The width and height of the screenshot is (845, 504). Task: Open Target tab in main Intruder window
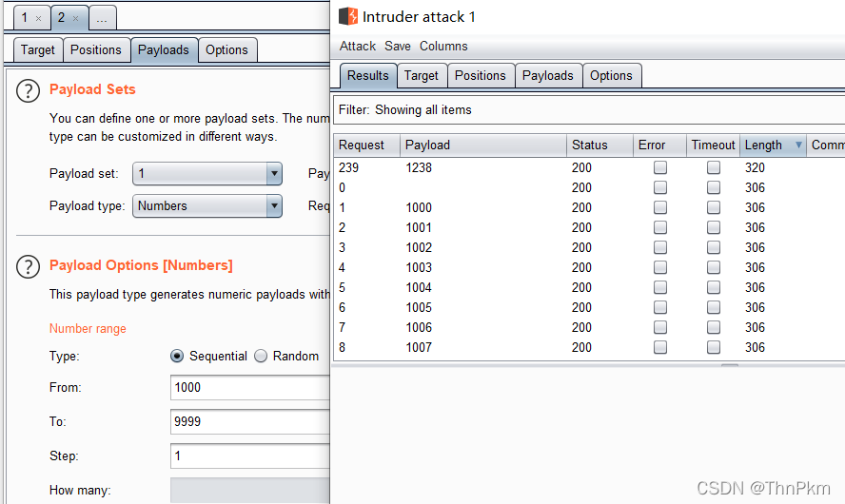point(38,50)
